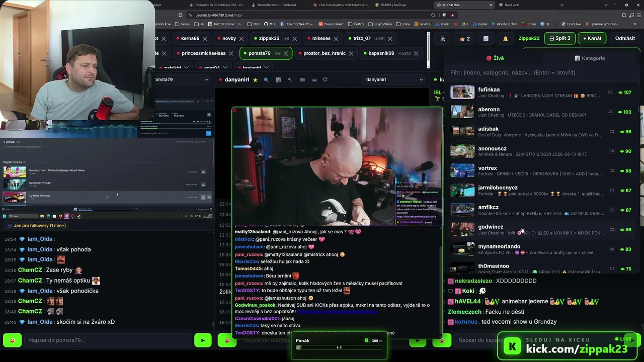This screenshot has height=362, width=644.
Task: Open the moderation hammer tool for danyanirl
Action: pos(290,79)
